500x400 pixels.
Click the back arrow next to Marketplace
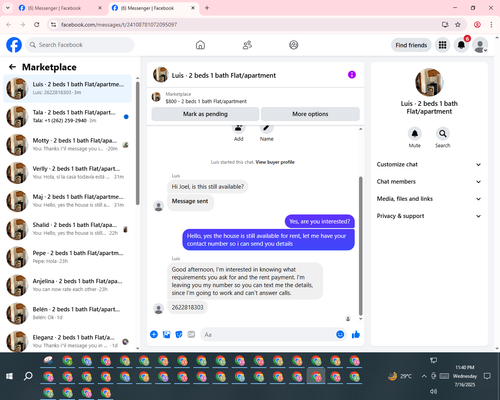tap(12, 67)
